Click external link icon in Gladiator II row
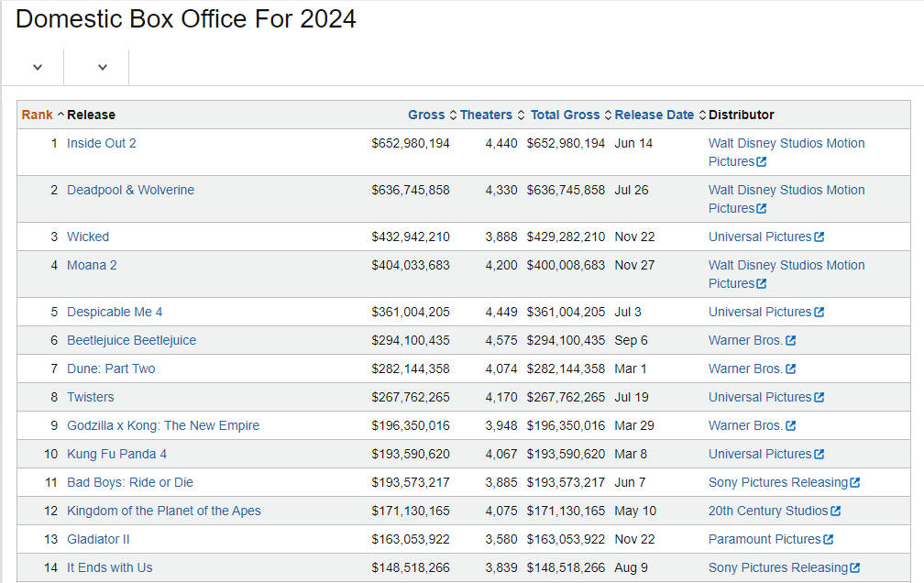 point(829,540)
